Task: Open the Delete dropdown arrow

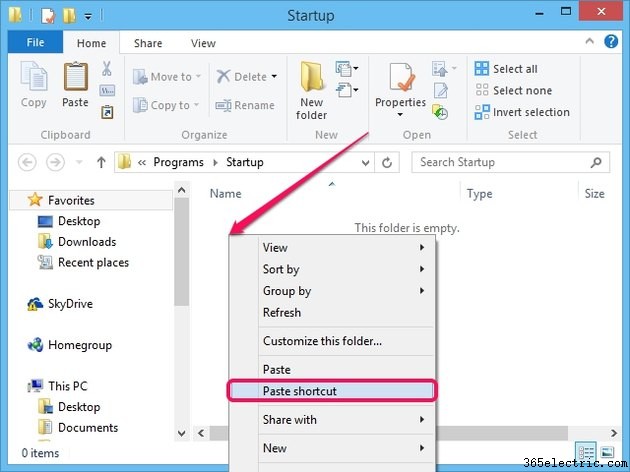Action: tap(274, 76)
